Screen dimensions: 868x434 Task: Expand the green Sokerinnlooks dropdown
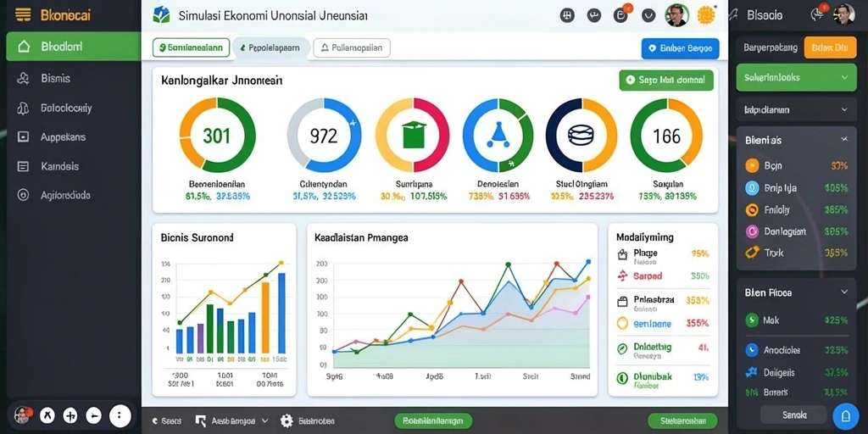(796, 77)
